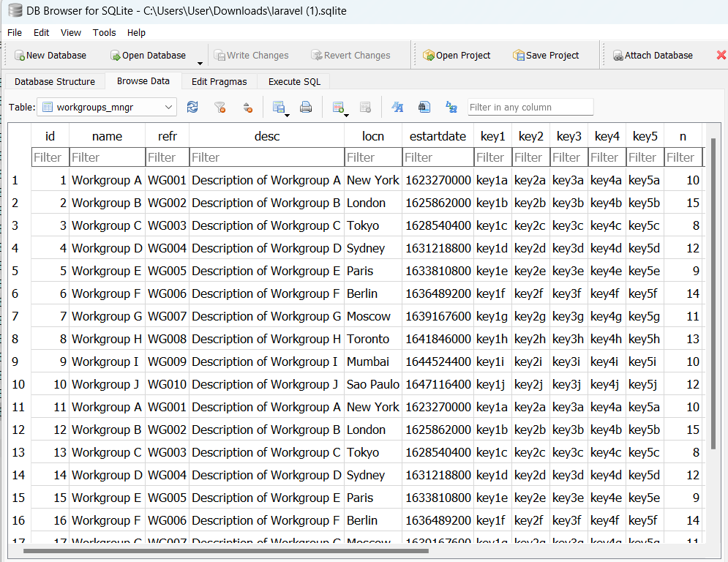The image size is (728, 562).
Task: Open the Tools menu
Action: coord(104,32)
